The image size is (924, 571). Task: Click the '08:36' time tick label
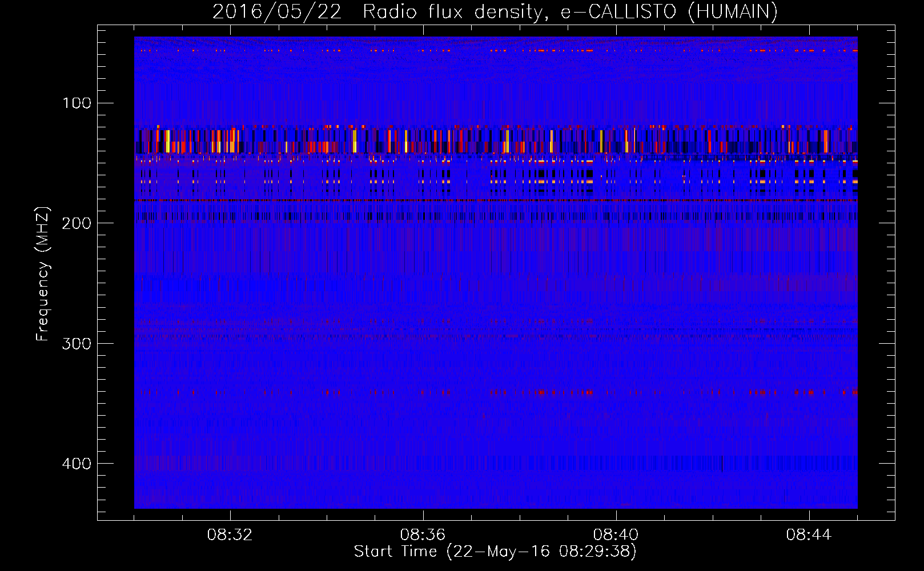[x=423, y=535]
